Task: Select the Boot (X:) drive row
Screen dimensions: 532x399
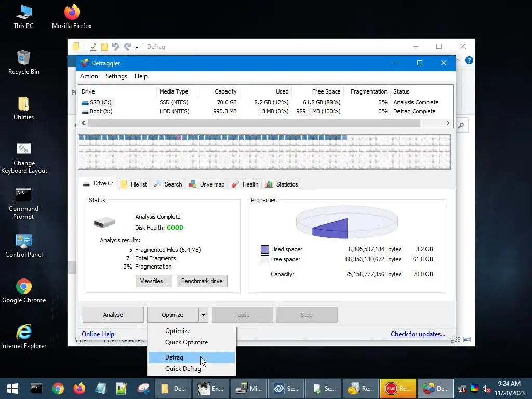Action: click(266, 111)
